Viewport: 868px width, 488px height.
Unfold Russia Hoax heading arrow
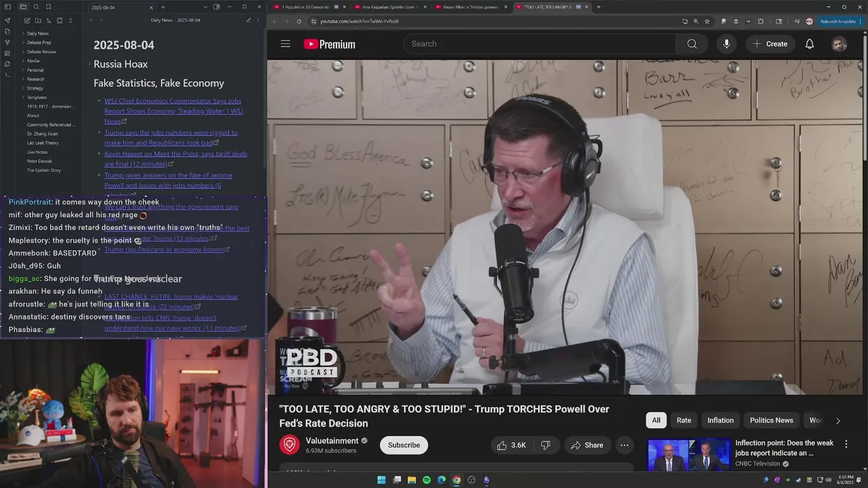pos(89,64)
